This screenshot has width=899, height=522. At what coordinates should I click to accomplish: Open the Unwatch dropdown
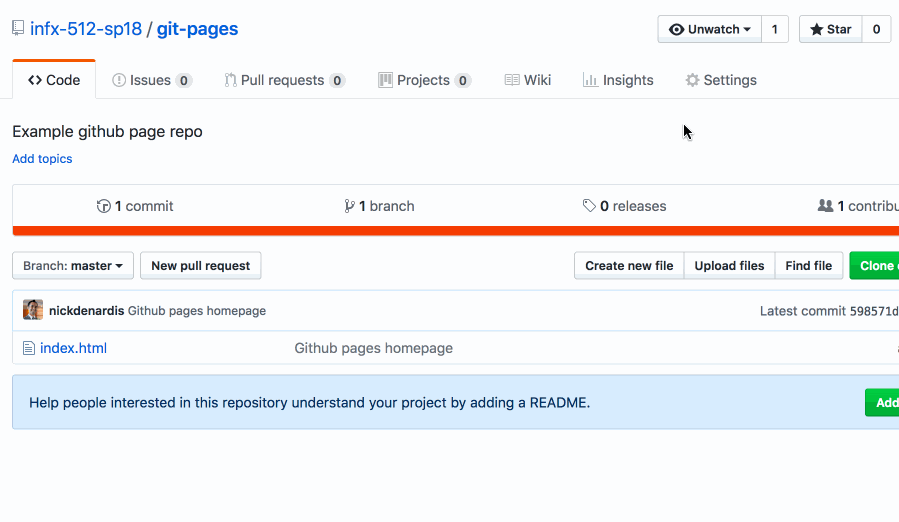(710, 29)
